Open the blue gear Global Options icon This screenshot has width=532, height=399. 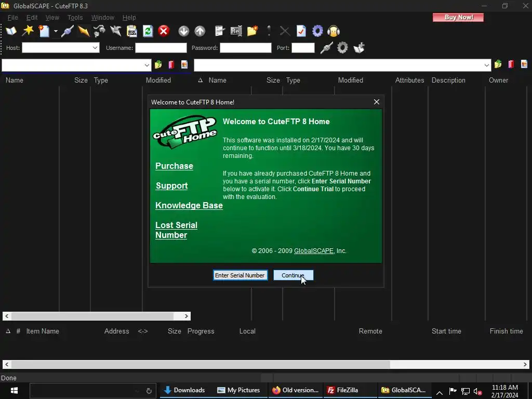317,31
